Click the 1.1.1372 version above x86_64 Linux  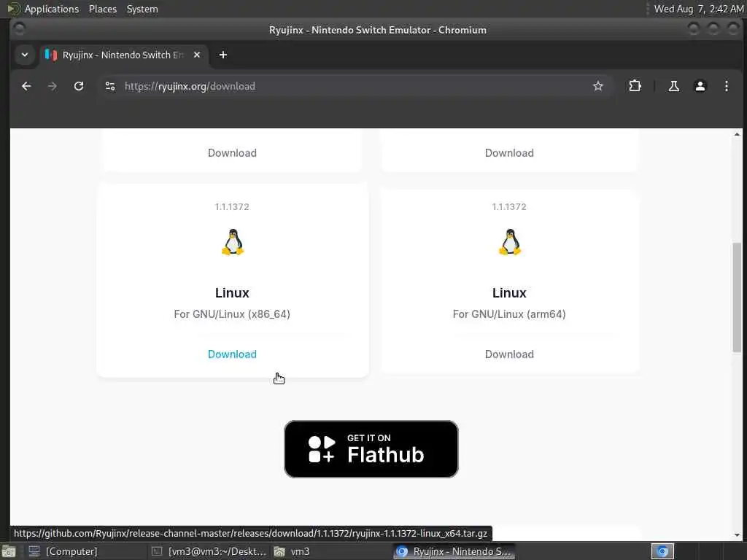click(232, 206)
